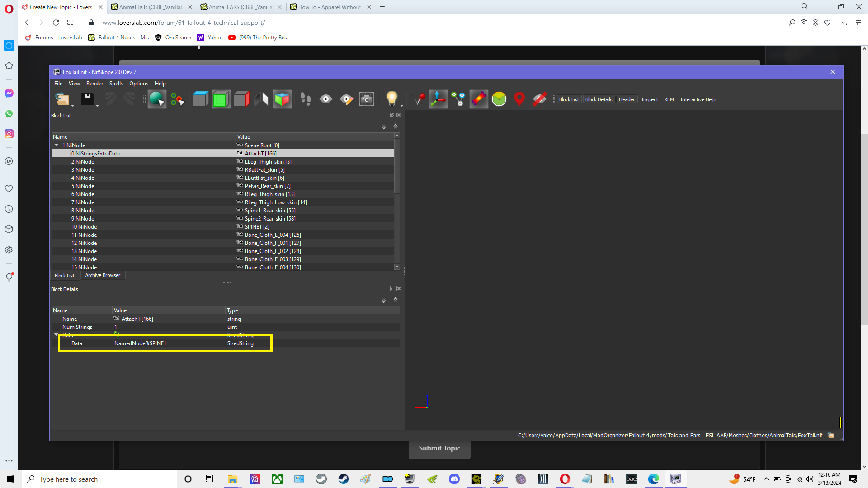Open WhatsApp in Opera sidebar
The width and height of the screenshot is (868, 488).
click(9, 113)
